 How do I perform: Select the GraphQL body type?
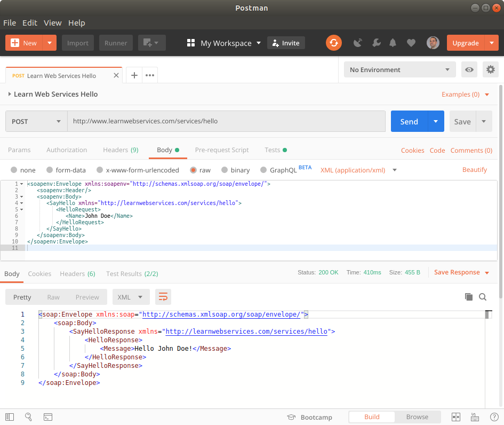[x=263, y=170]
